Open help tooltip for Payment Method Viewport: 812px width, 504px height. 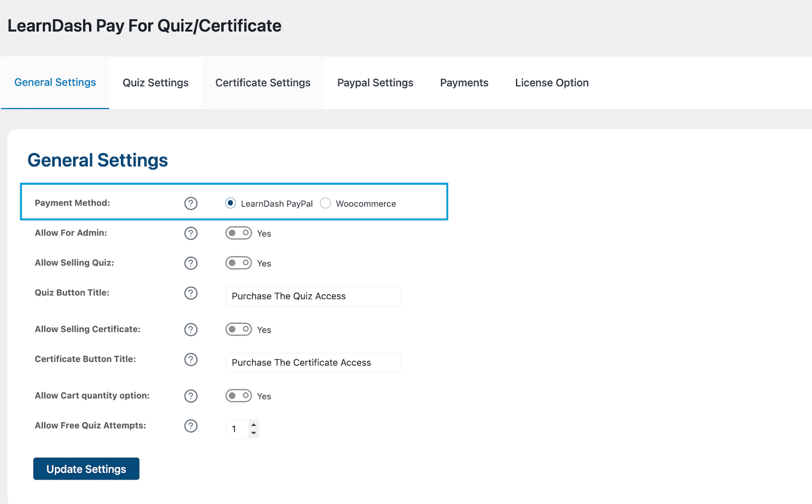tap(191, 204)
